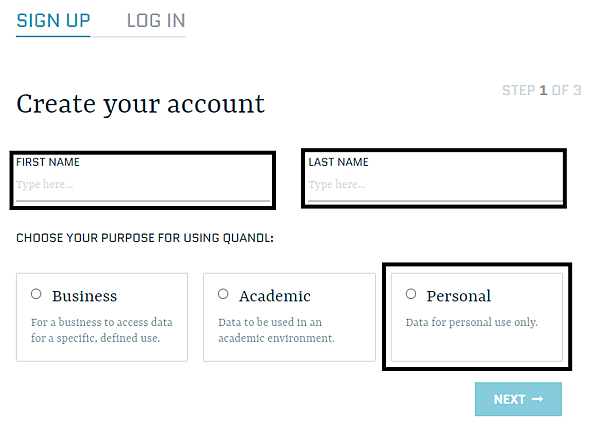Click the arrow icon on NEXT
Image resolution: width=600 pixels, height=429 pixels.
(x=537, y=399)
